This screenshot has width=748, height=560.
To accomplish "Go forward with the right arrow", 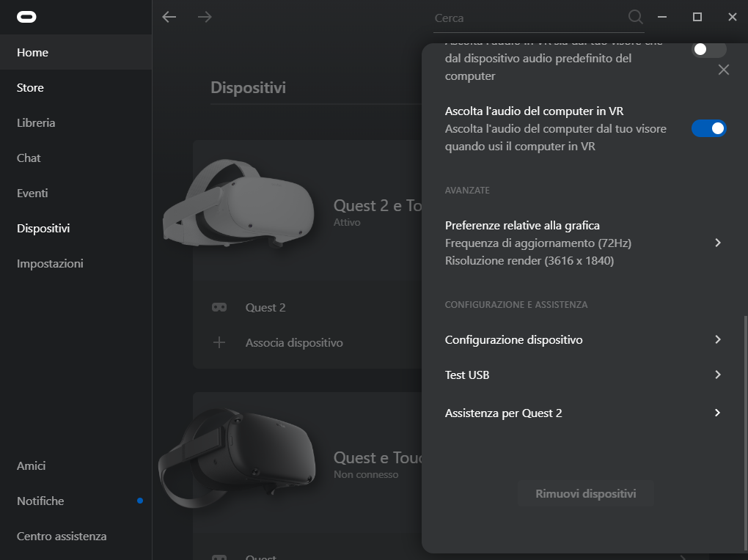I will [x=205, y=17].
